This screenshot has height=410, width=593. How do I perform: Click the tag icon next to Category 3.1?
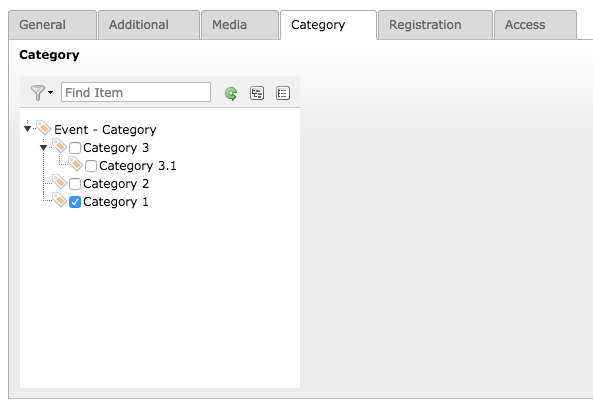(75, 164)
